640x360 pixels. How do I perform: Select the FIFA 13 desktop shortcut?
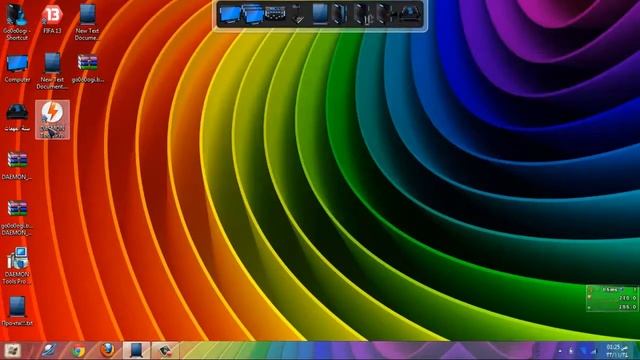(x=52, y=19)
